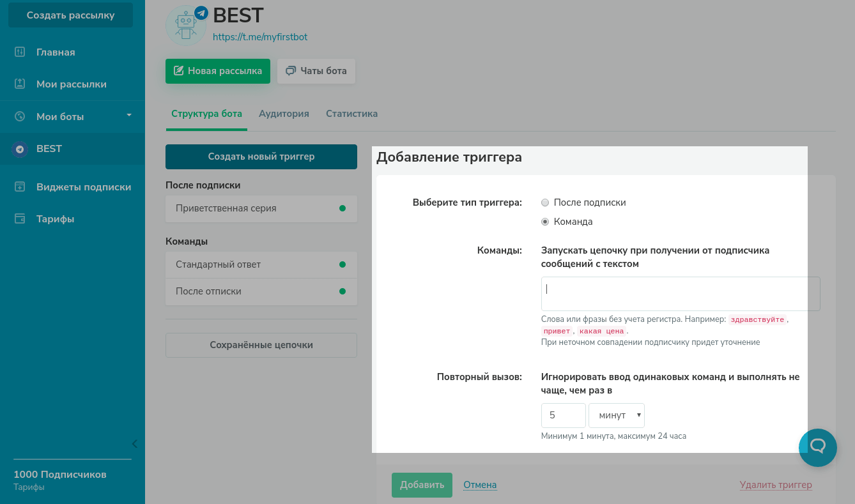
Task: Click the Главная sidebar icon
Action: tap(20, 52)
